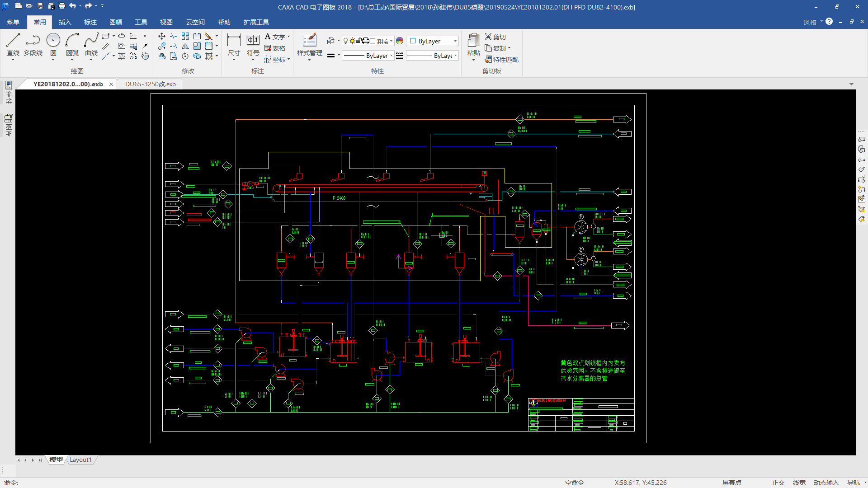Switch to Layout1 sheet tab

pos(80,460)
